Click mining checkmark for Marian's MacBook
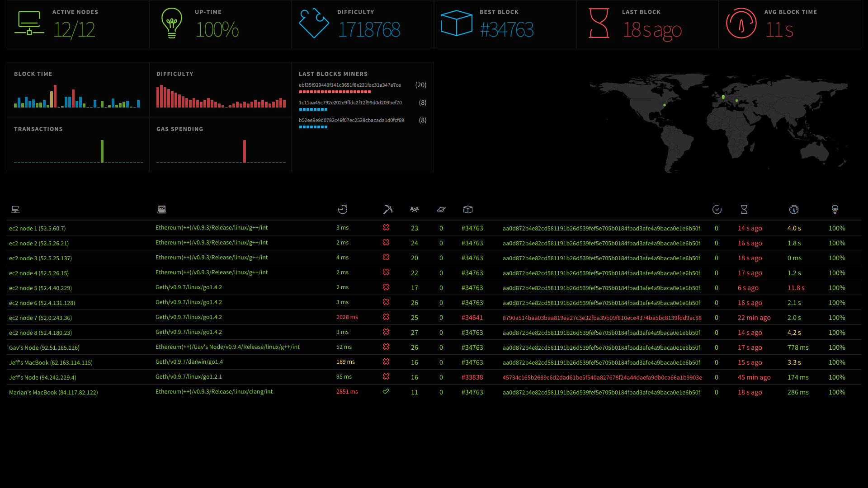868x488 pixels. coord(386,392)
